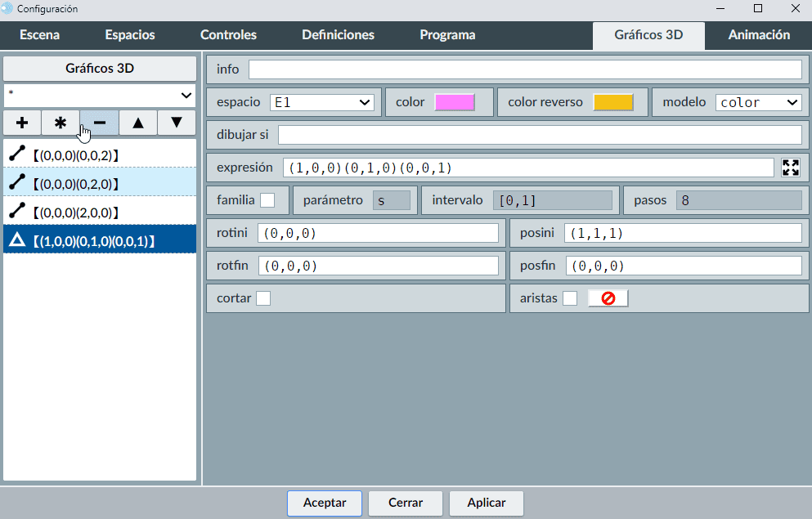Viewport: 812px width, 519px height.
Task: Open the espacio dropdown showing E1
Action: coord(321,102)
